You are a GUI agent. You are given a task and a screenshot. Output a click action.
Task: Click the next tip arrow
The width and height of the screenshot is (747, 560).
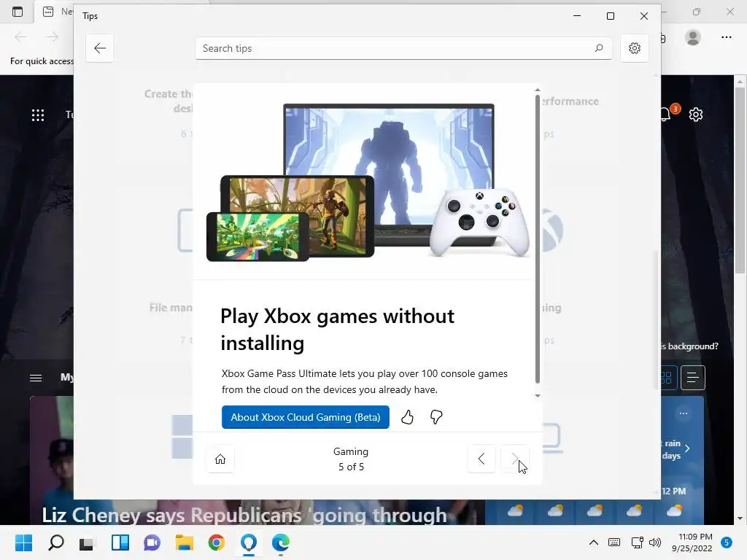click(x=514, y=459)
